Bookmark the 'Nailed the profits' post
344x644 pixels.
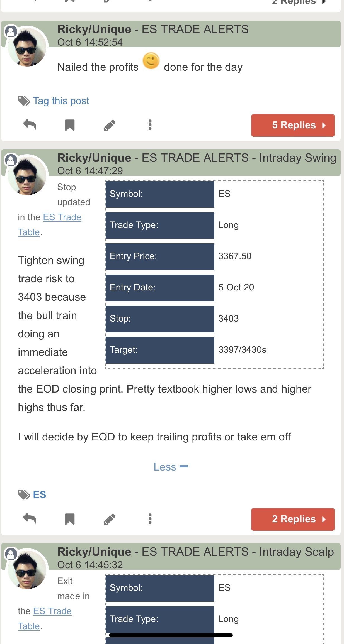click(x=70, y=125)
